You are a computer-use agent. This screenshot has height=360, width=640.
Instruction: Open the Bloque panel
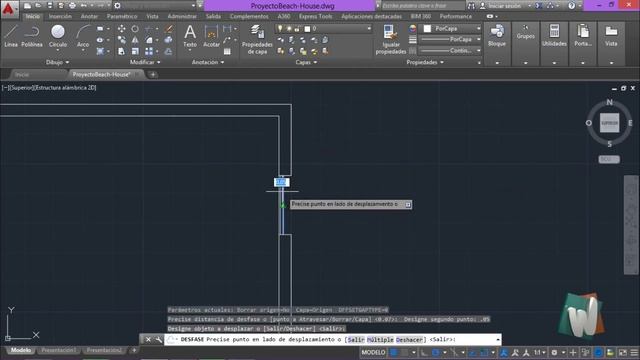497,36
